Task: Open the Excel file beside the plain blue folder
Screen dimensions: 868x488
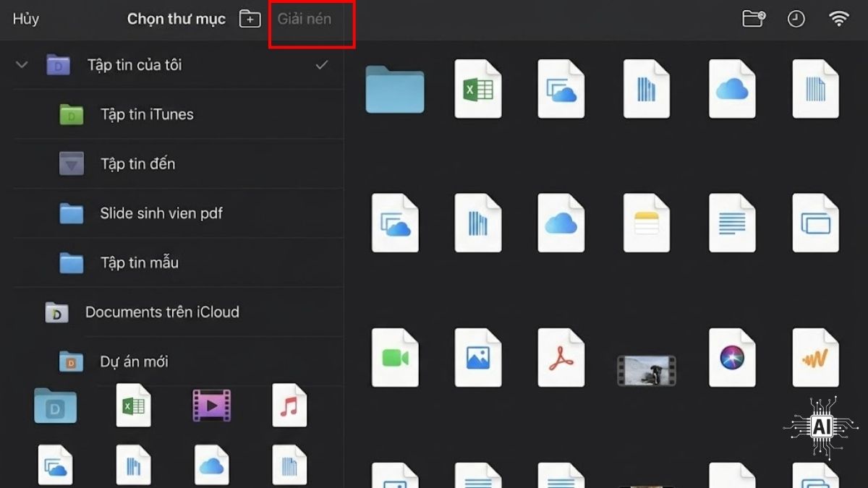Action: (478, 89)
